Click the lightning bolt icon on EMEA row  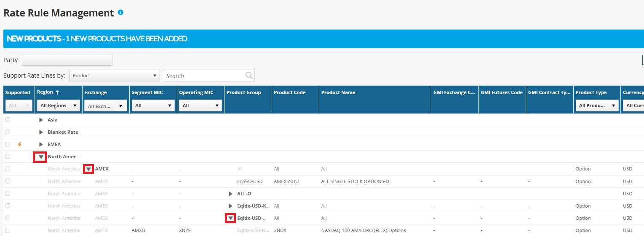pyautogui.click(x=19, y=144)
